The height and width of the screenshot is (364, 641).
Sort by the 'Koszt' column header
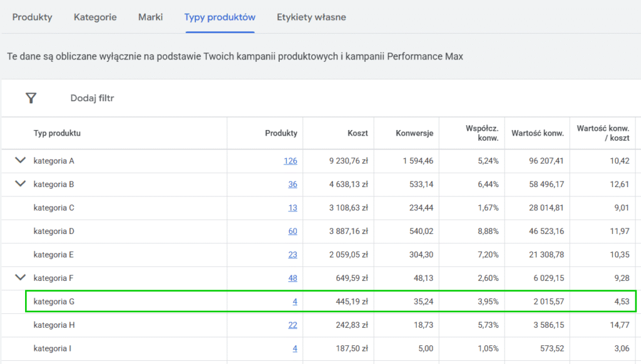(358, 133)
